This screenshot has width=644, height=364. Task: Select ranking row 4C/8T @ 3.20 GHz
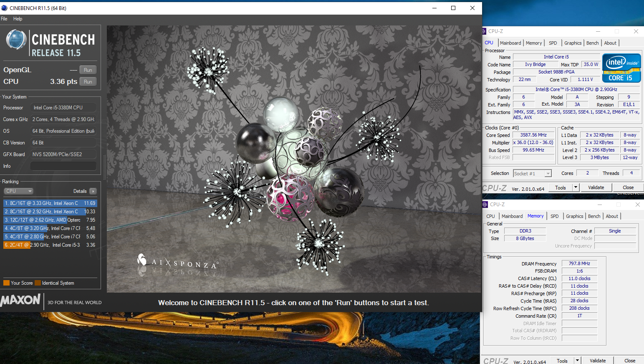[x=50, y=228]
